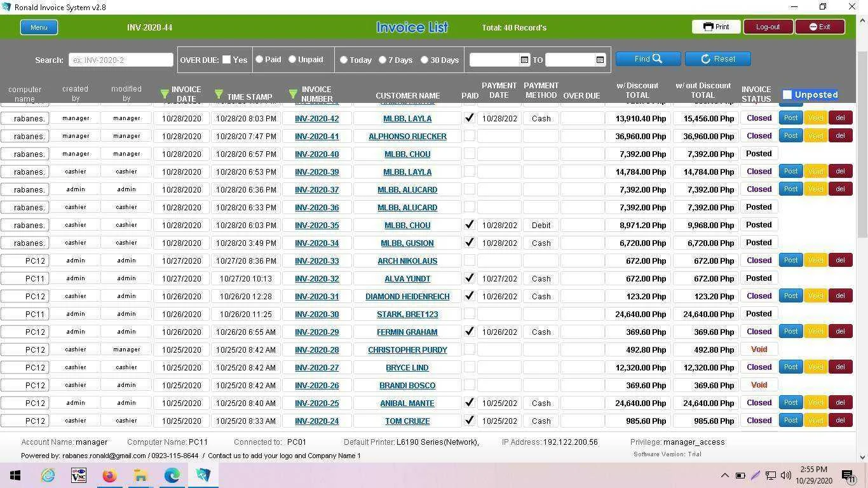This screenshot has width=868, height=488.
Task: Launch Internet Explorer from taskbar
Action: point(48,475)
